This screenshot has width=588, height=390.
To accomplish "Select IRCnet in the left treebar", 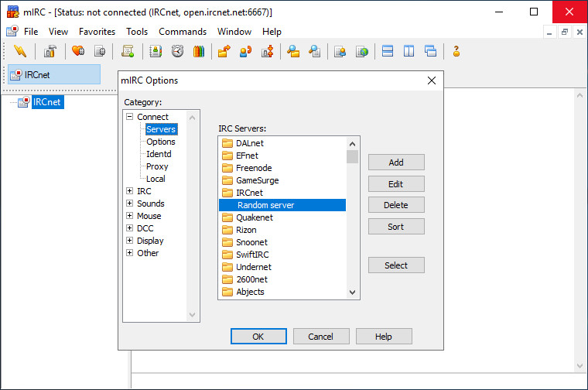I will (46, 102).
